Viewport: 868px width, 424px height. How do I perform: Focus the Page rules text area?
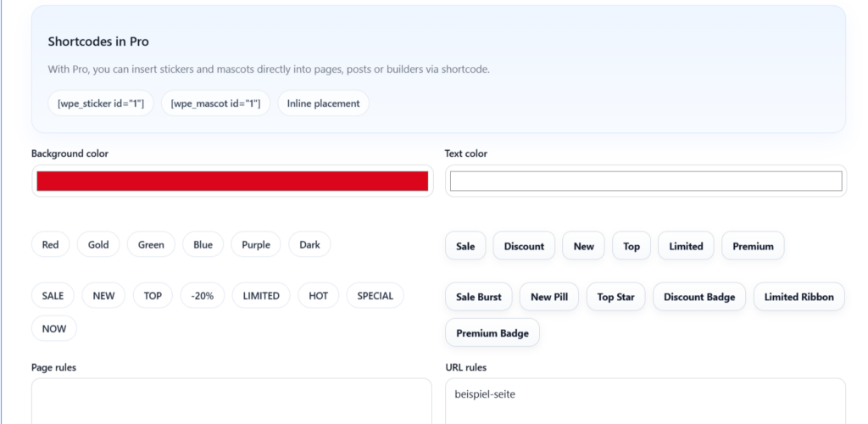[x=231, y=402]
